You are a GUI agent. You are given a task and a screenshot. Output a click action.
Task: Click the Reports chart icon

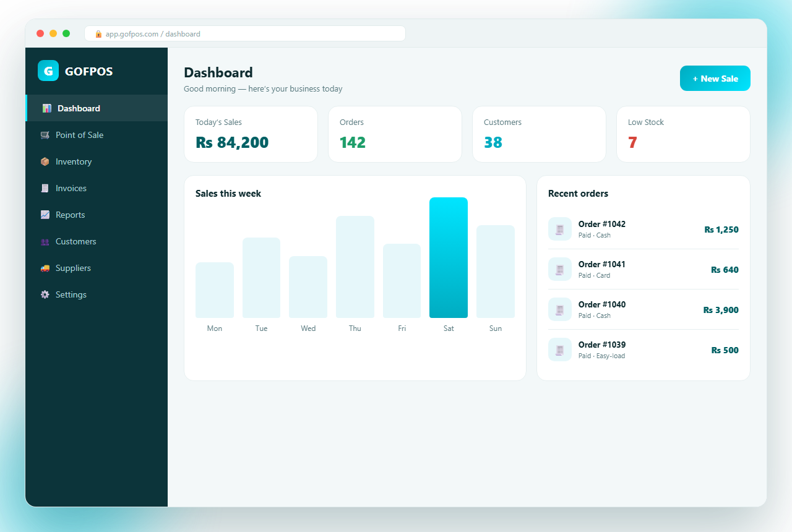point(45,215)
